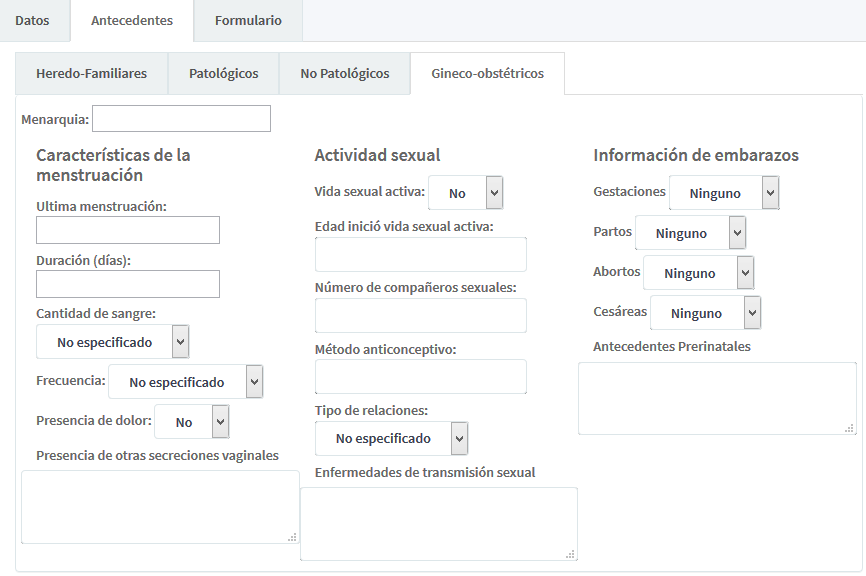This screenshot has height=576, width=866.
Task: Expand the Vida sexual activa dropdown
Action: (465, 193)
